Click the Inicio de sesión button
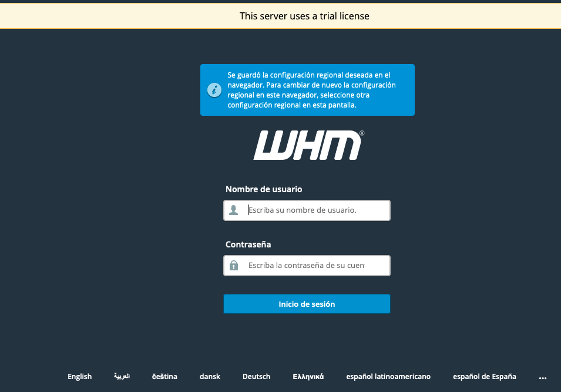 click(x=307, y=304)
